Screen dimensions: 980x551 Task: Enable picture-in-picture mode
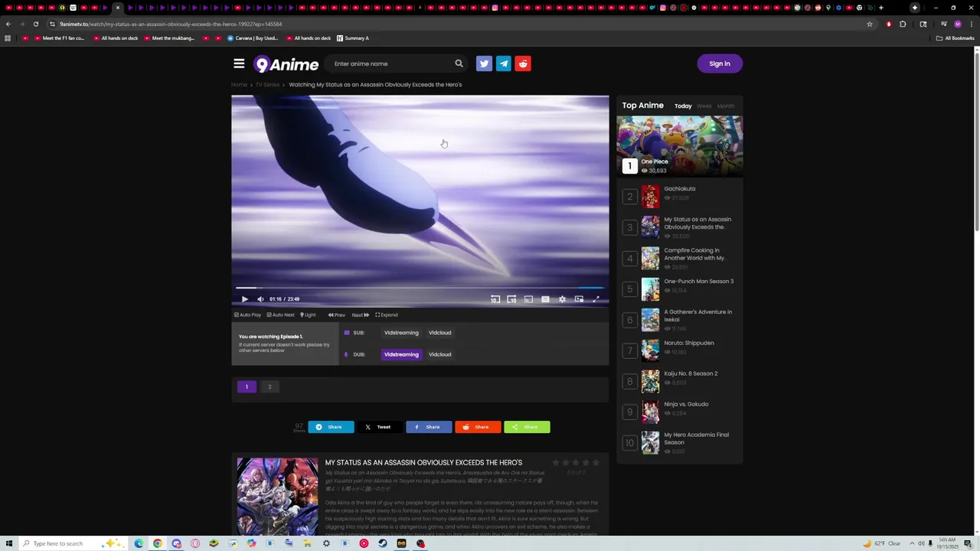[579, 299]
